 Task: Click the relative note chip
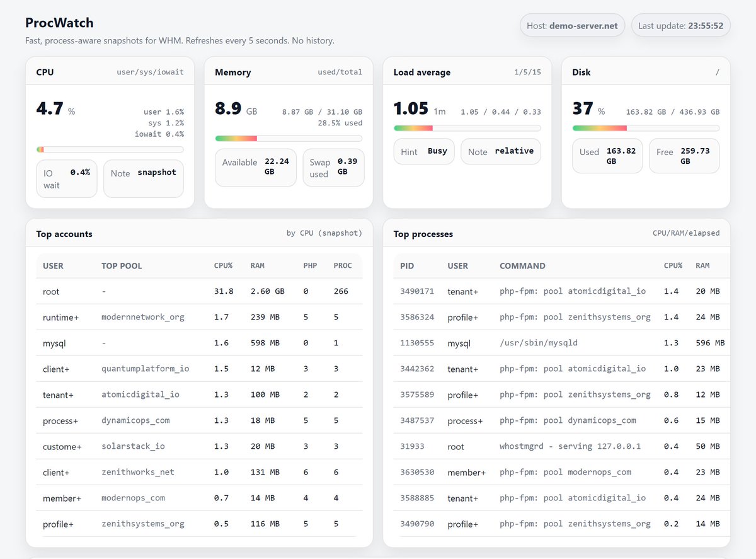coord(500,151)
